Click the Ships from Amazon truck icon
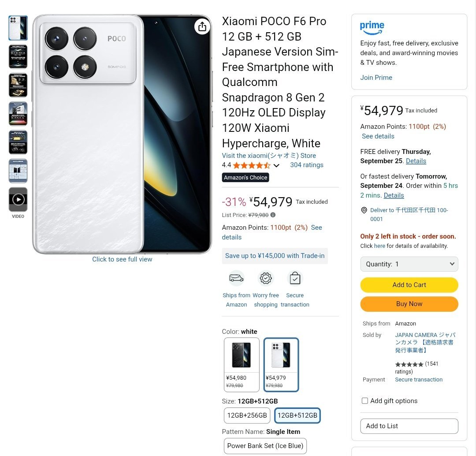This screenshot has width=476, height=456. (236, 278)
